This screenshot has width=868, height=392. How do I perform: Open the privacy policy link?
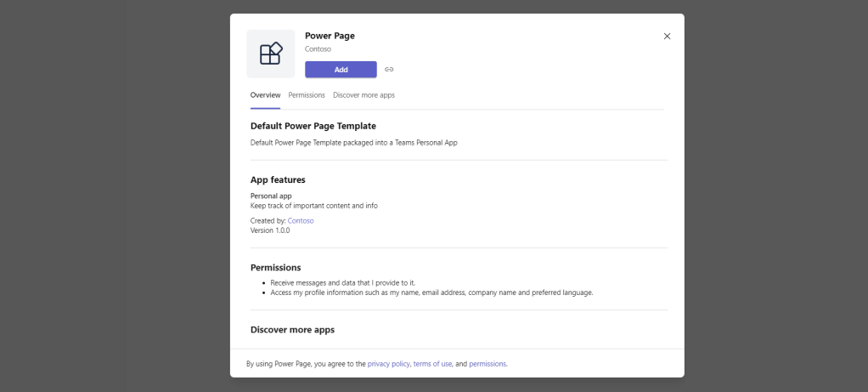tap(388, 364)
